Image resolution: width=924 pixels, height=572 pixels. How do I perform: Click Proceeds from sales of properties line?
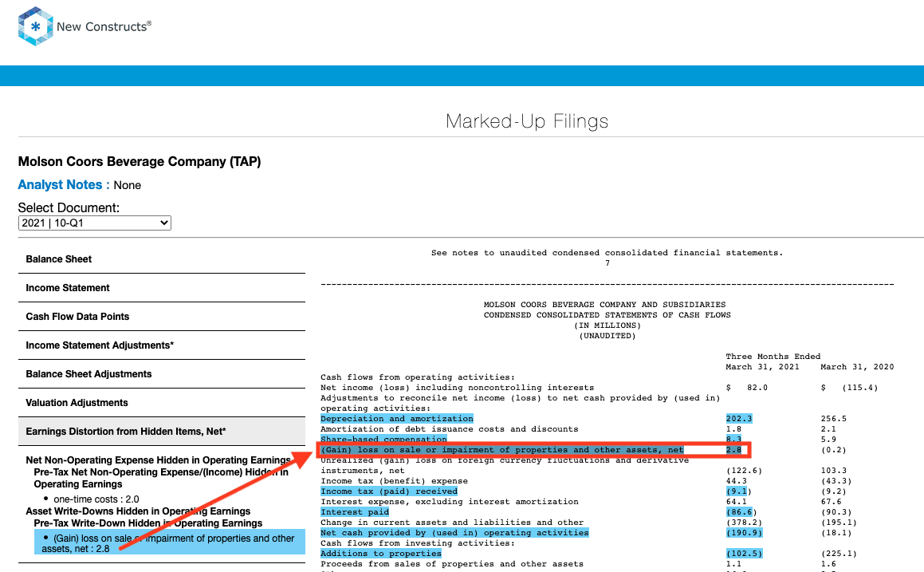coord(452,564)
